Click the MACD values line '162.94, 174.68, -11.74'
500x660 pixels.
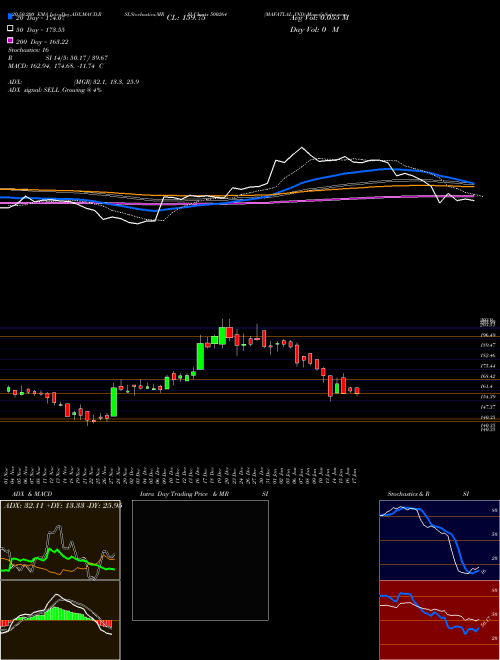point(61,66)
